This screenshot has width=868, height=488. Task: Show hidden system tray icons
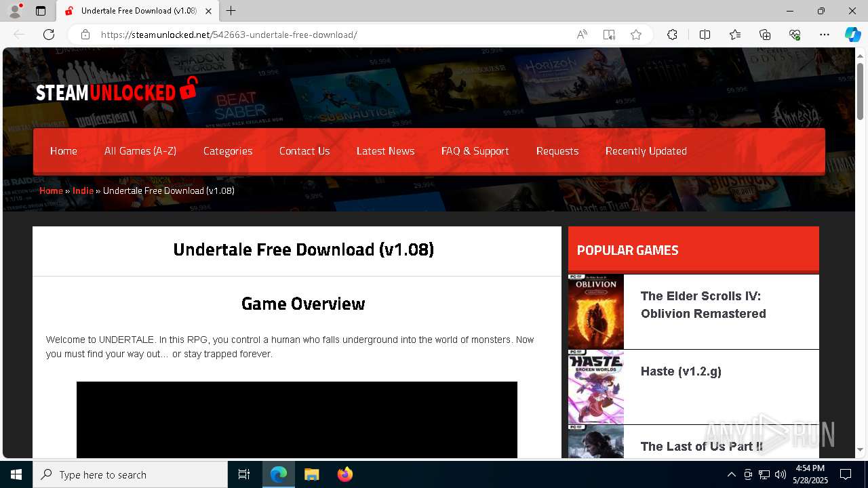coord(731,474)
